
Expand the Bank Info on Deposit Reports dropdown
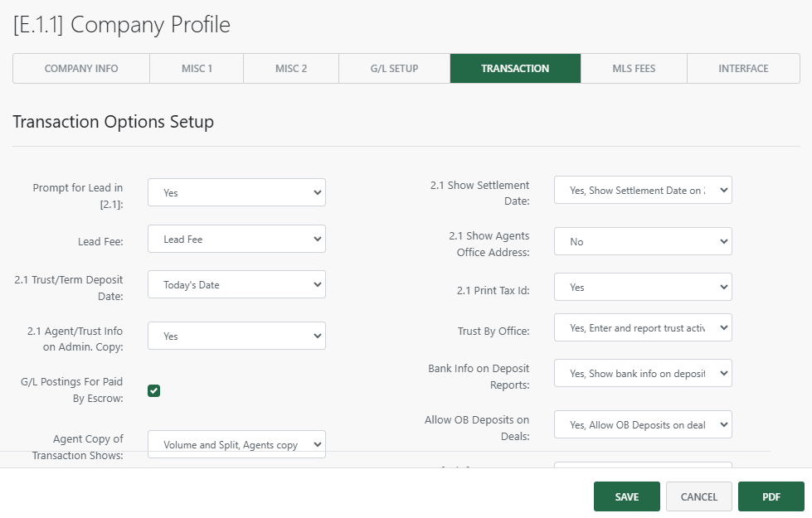(643, 373)
